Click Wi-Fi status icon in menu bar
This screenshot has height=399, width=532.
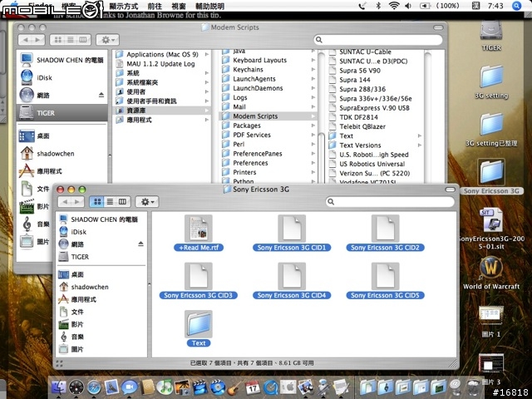click(393, 6)
